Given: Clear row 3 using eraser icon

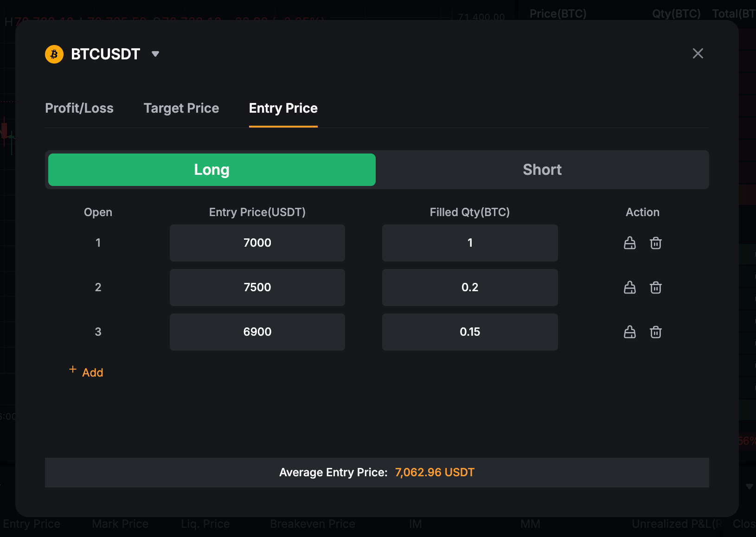Looking at the screenshot, I should click(629, 332).
